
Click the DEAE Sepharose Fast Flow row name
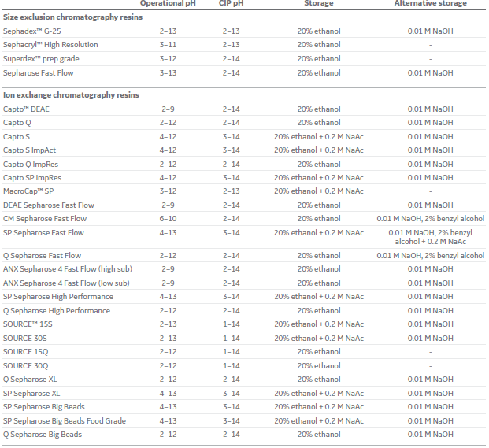tap(49, 205)
